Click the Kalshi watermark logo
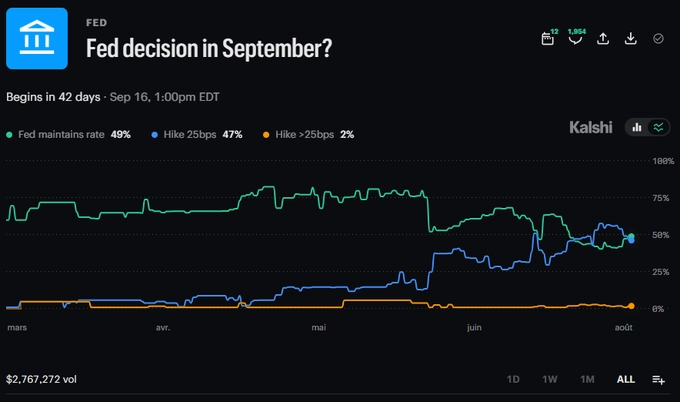This screenshot has height=402, width=680. (591, 127)
